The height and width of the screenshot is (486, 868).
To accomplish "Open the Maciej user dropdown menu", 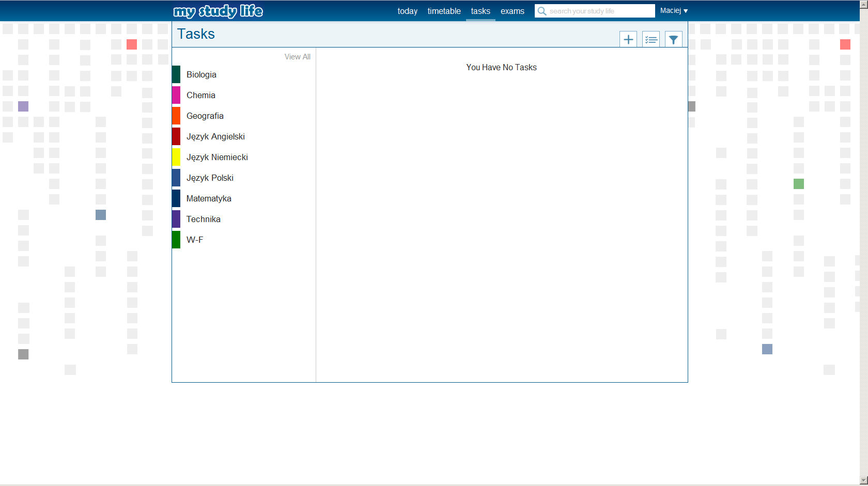I will pyautogui.click(x=674, y=11).
